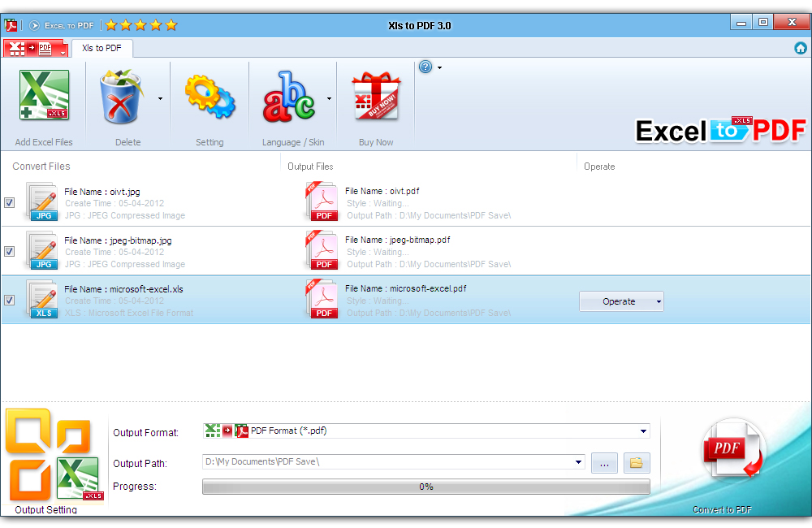Click 'XLS : Microsoft Excel File Format' text

[129, 313]
